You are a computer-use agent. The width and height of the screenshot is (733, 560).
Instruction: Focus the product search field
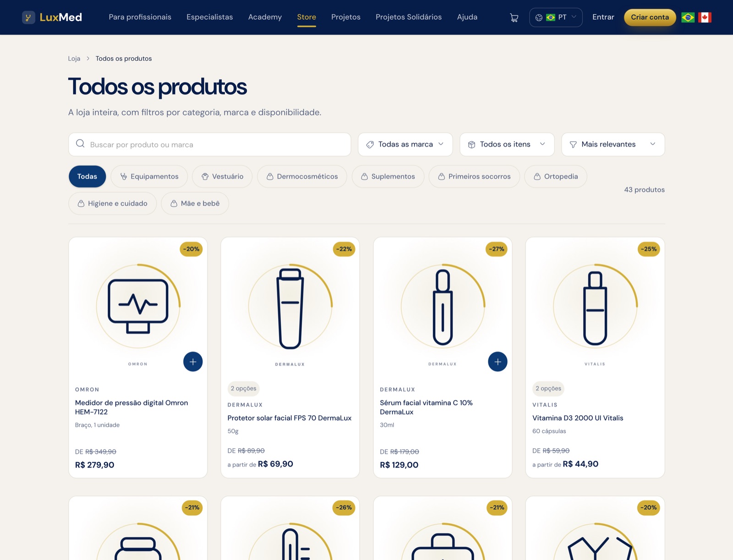210,144
